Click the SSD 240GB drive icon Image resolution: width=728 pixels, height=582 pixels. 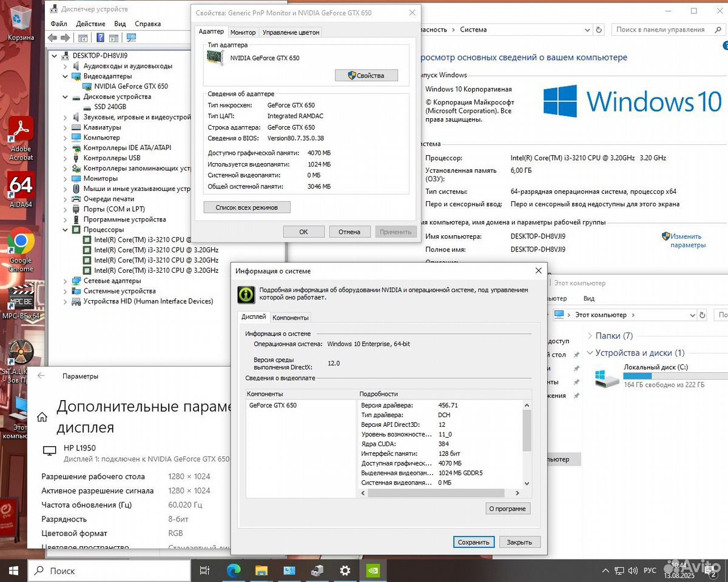click(87, 107)
